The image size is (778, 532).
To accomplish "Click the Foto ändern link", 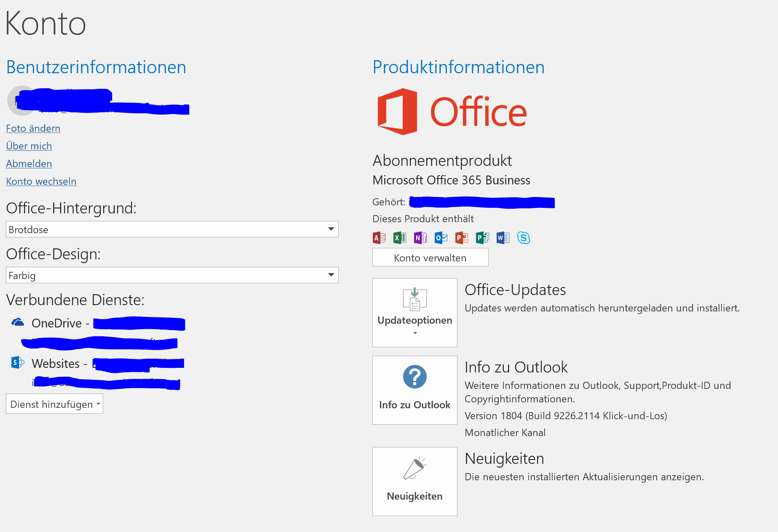I will pos(33,128).
